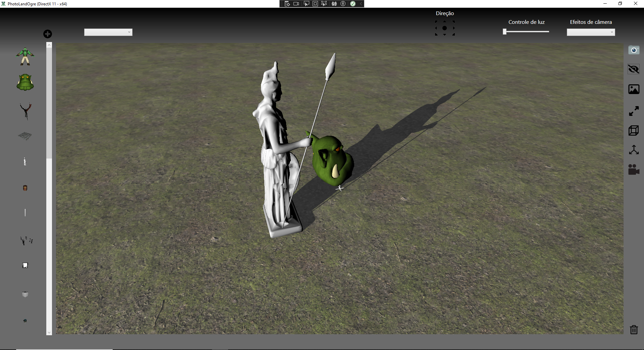Move light direction down

(445, 35)
